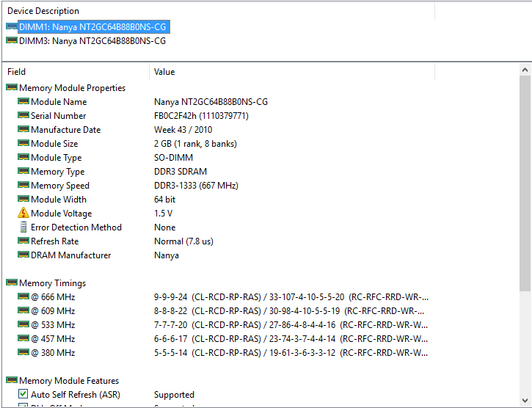Click value DDR3-1333 (667 MHz)

tap(196, 186)
